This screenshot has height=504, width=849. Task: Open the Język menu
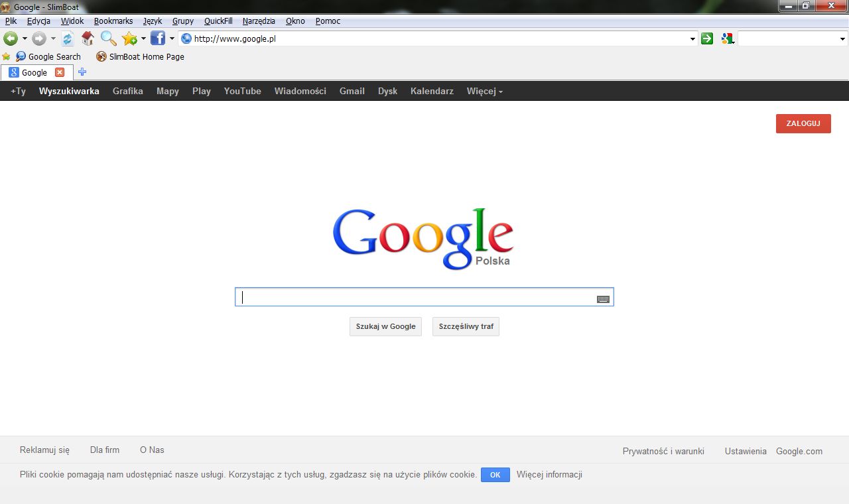153,21
